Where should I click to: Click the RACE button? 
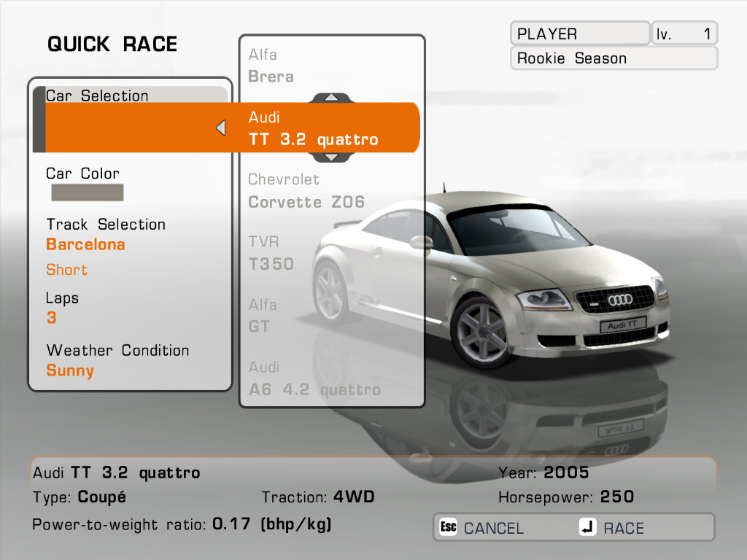point(613,528)
